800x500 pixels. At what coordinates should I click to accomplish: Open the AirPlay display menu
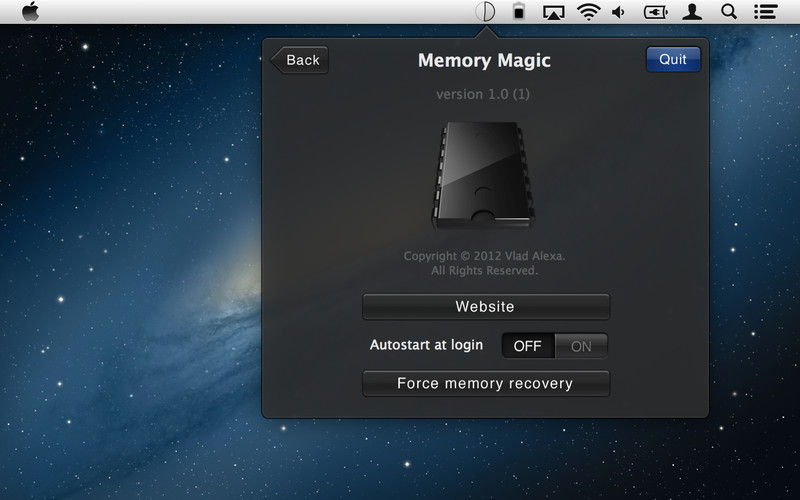pyautogui.click(x=554, y=12)
